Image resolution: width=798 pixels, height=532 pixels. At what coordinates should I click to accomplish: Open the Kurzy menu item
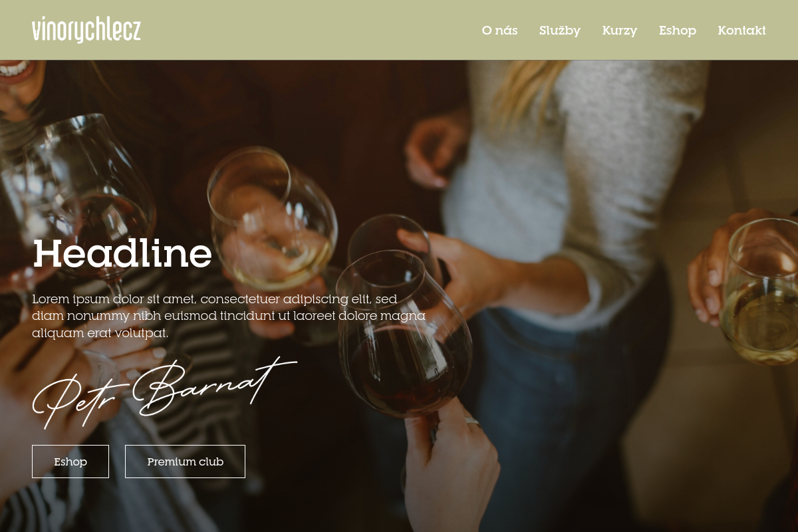620,31
